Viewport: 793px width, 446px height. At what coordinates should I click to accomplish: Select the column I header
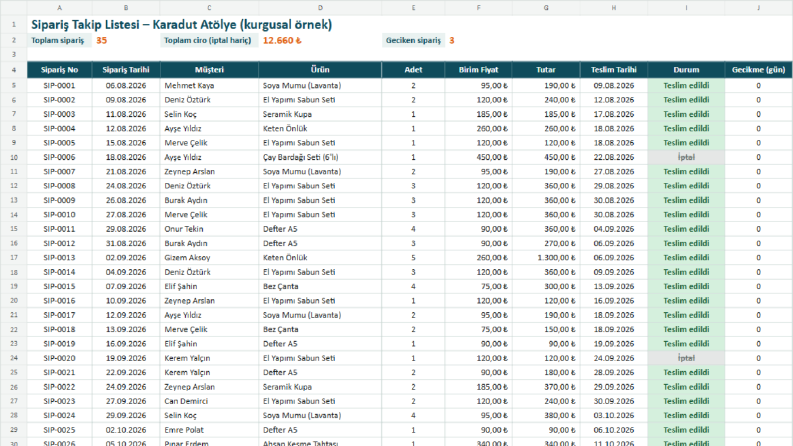(686, 8)
